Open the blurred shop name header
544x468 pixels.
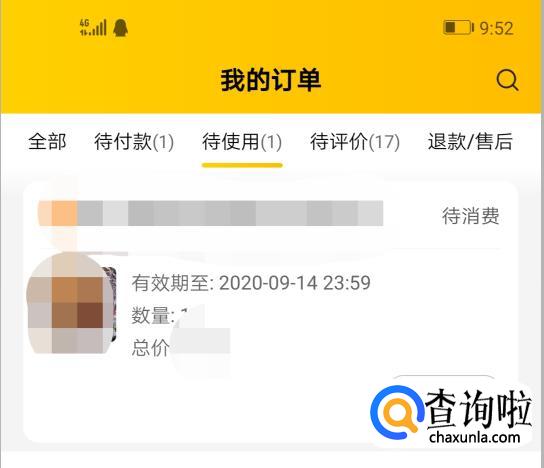click(x=211, y=213)
